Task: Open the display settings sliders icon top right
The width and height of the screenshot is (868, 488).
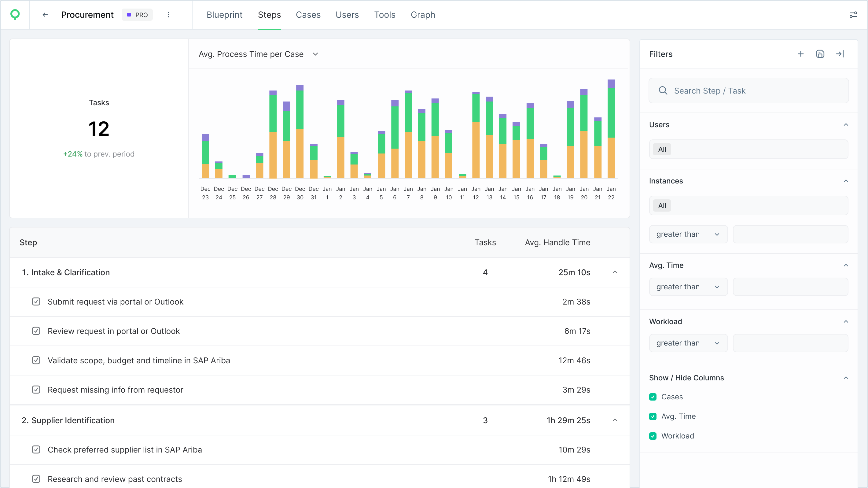Action: [x=853, y=15]
